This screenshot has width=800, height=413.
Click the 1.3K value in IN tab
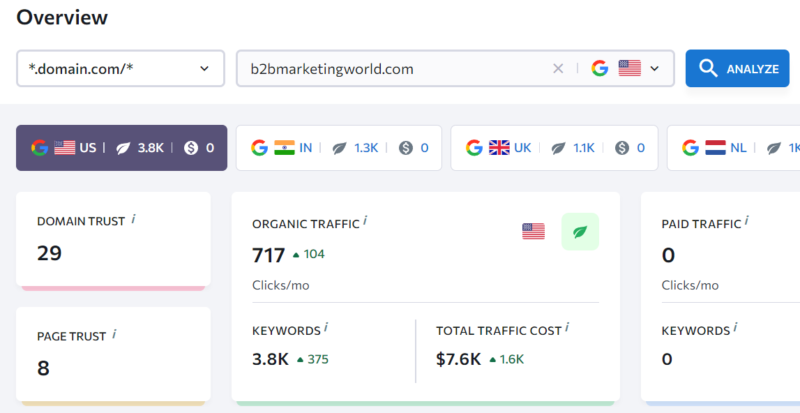click(366, 148)
